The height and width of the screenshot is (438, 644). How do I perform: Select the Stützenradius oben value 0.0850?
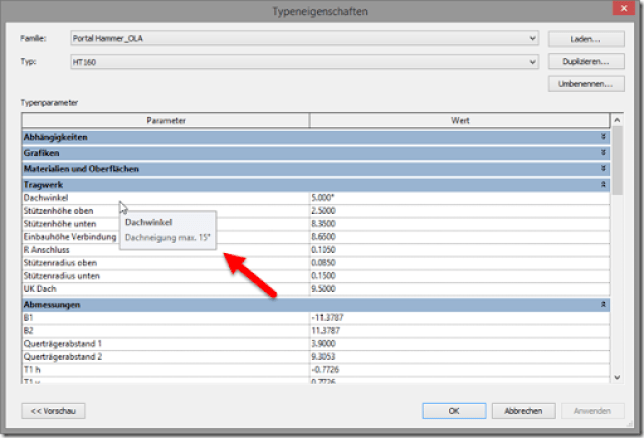[460, 263]
